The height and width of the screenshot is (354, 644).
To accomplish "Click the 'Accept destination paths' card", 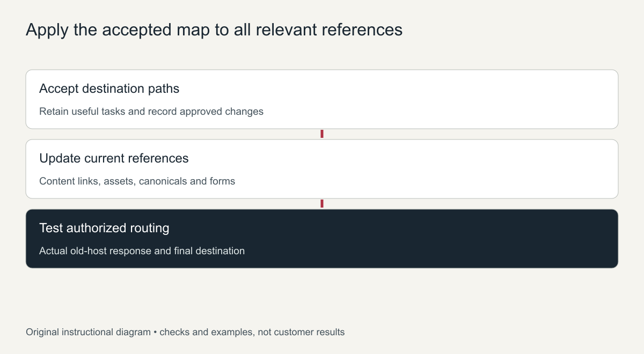I will pyautogui.click(x=322, y=99).
